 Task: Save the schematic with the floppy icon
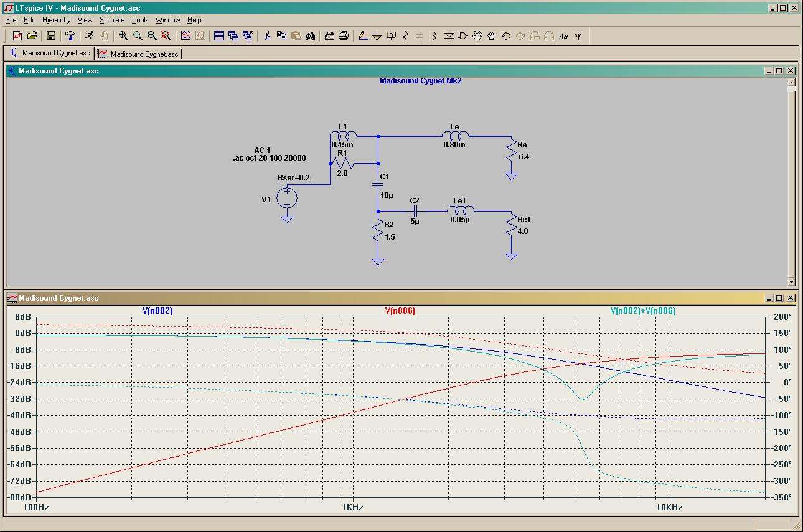[x=51, y=36]
